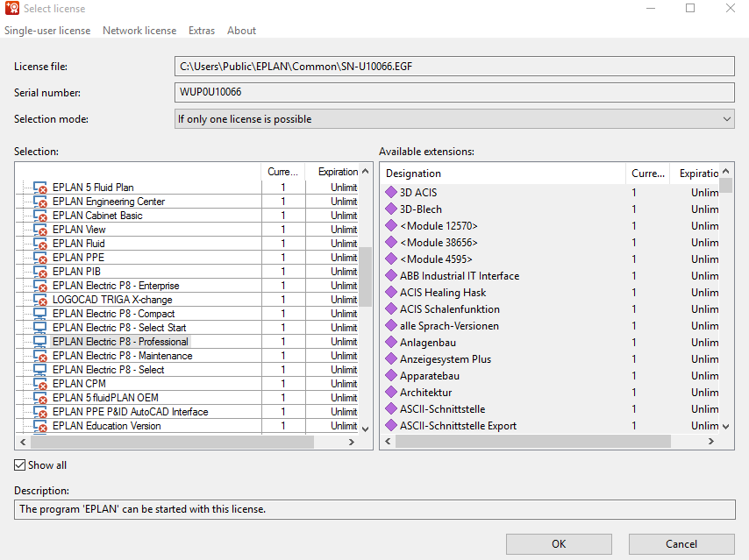
Task: Click the LOGOCAD TRIGA X-change license icon
Action: (40, 300)
